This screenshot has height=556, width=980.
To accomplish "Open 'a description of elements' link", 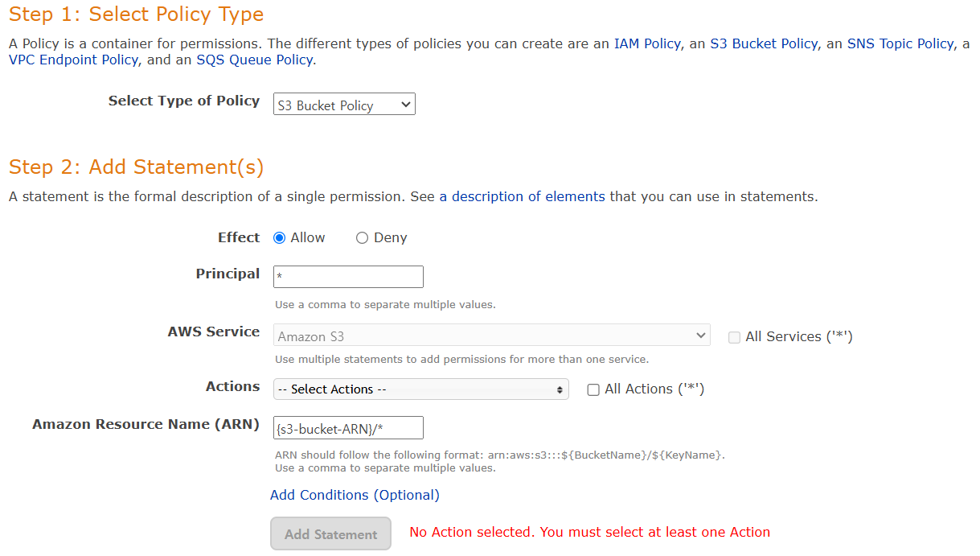I will coord(522,196).
